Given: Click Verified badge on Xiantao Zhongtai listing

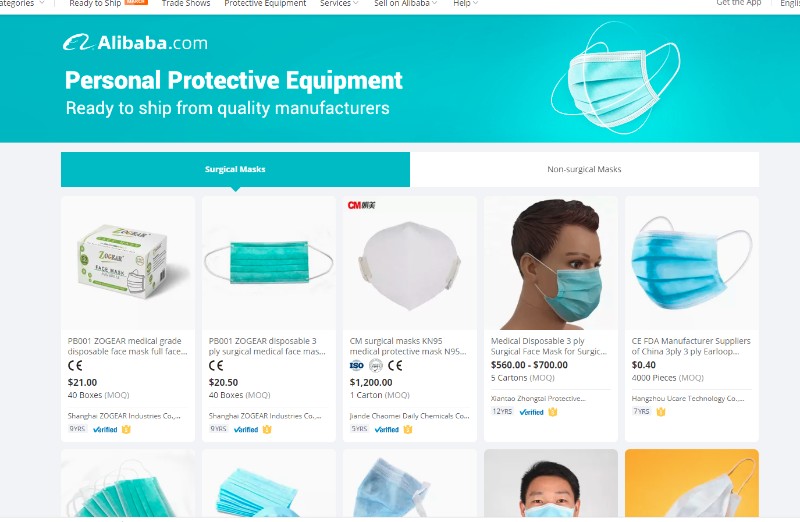Looking at the screenshot, I should 531,412.
